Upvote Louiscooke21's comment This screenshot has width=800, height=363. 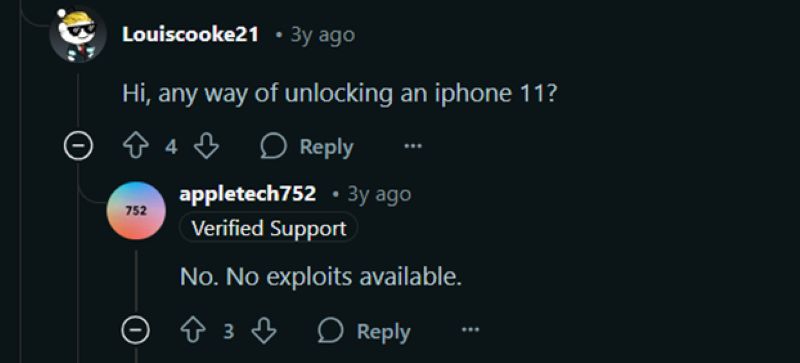coord(136,147)
